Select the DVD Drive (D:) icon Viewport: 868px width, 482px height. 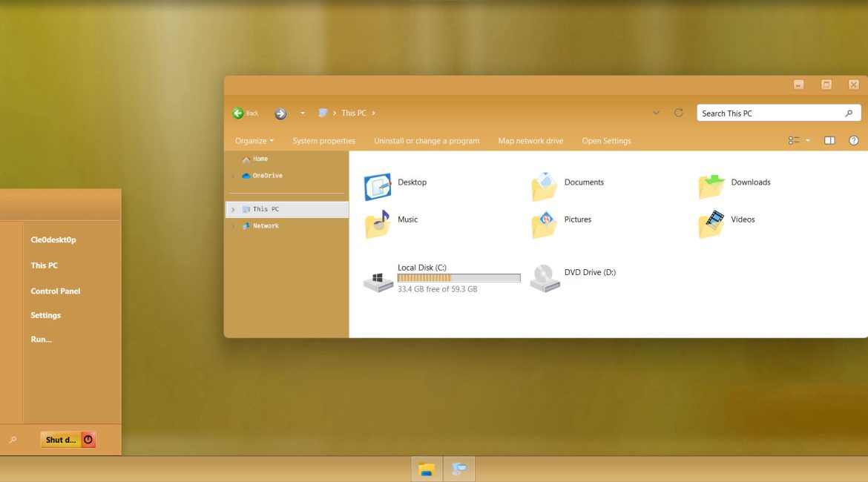pos(544,278)
